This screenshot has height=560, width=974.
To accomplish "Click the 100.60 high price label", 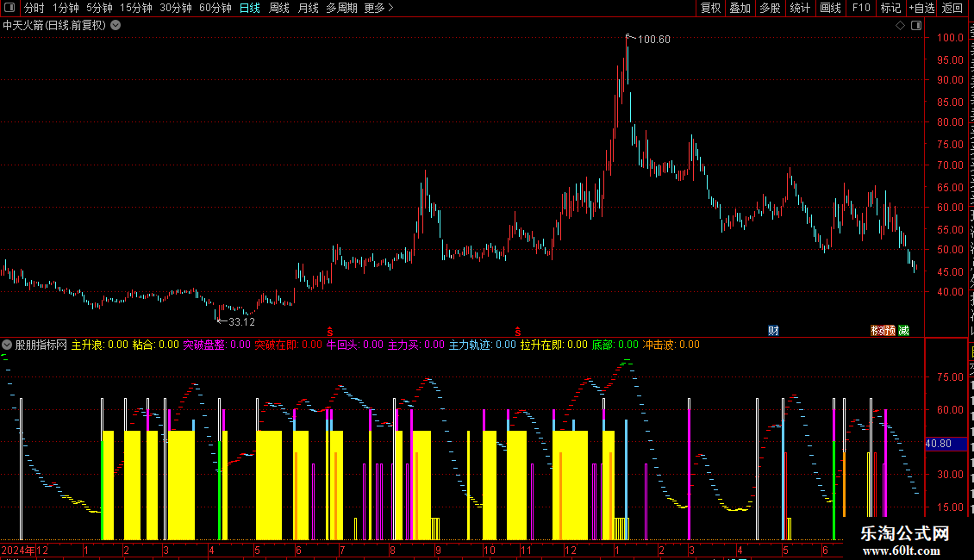I will (x=654, y=39).
